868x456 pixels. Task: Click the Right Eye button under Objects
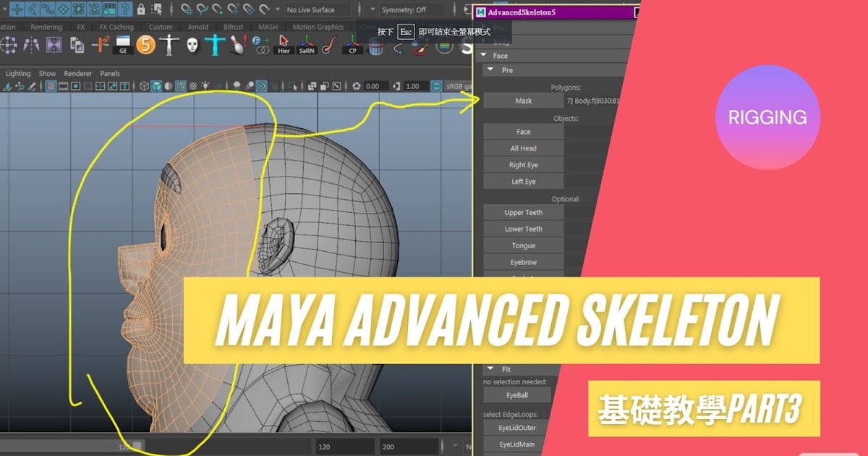click(x=523, y=164)
